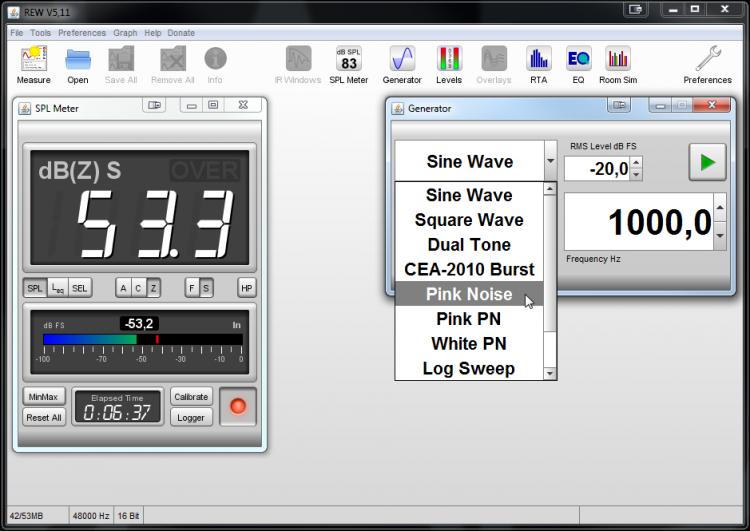Click the 48000 Hz status bar entry
Viewport: 750px width, 531px height.
click(x=91, y=516)
